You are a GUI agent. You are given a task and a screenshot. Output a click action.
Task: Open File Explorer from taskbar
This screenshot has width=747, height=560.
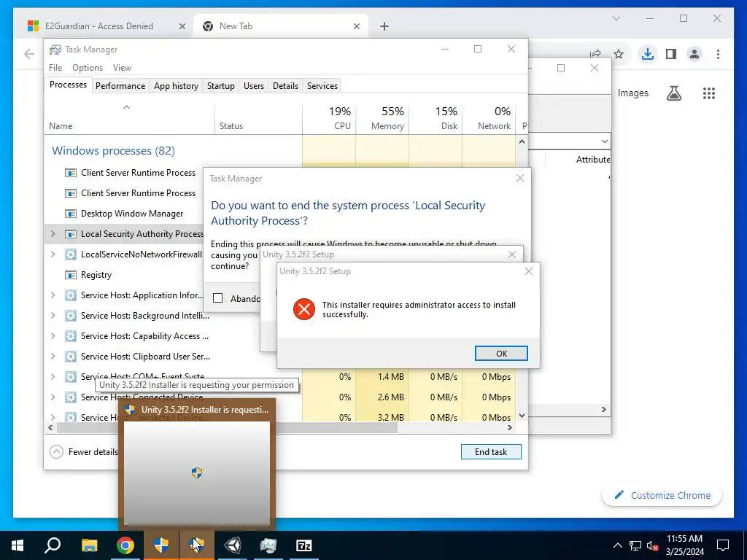89,545
